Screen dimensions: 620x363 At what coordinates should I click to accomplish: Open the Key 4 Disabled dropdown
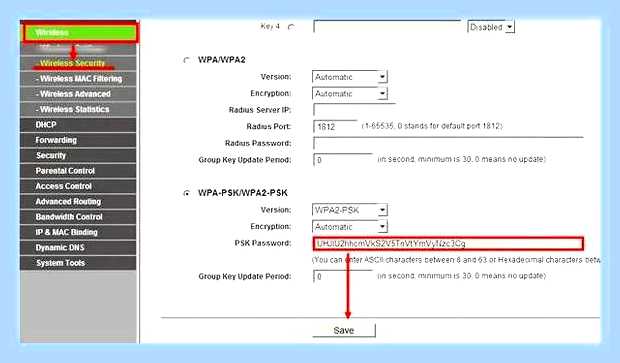point(491,27)
